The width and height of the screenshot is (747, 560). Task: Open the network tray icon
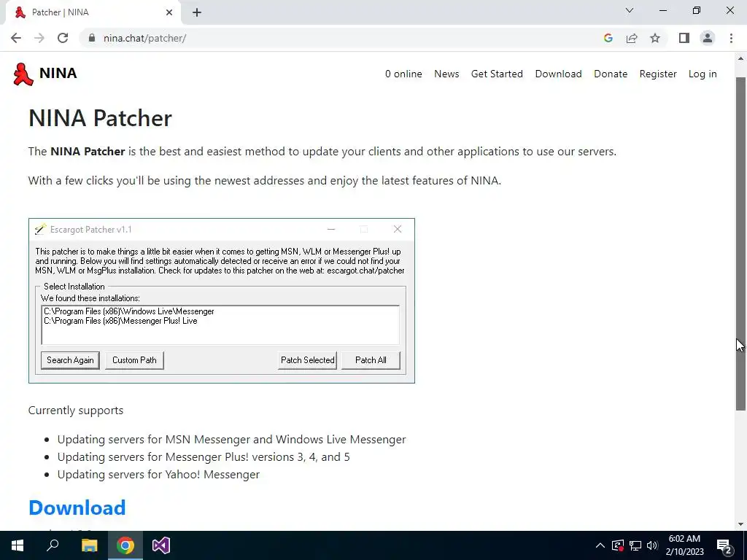coord(635,545)
